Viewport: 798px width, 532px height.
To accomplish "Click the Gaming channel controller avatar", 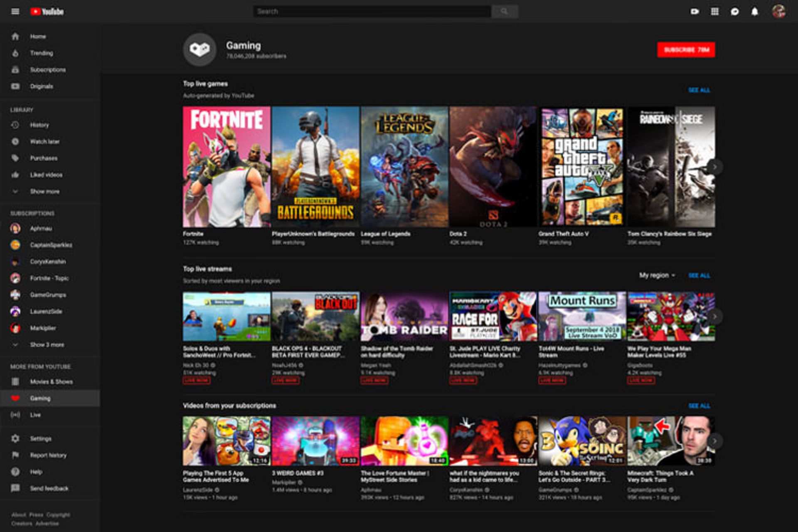I will pos(199,50).
